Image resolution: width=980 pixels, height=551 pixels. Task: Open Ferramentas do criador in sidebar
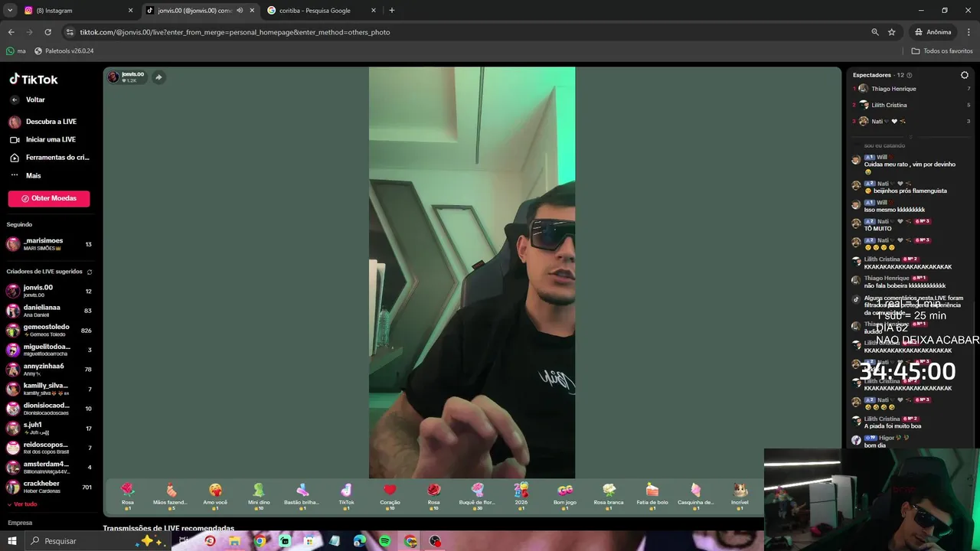pyautogui.click(x=49, y=158)
